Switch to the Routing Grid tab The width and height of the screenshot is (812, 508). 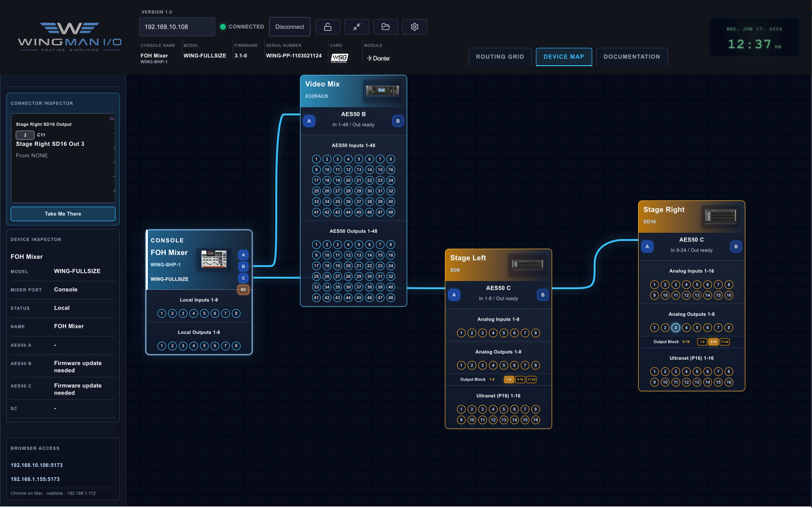(500, 56)
